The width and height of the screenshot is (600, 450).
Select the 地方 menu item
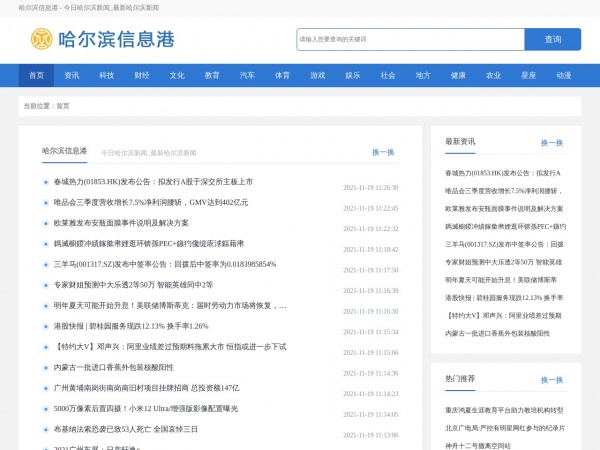click(x=423, y=75)
